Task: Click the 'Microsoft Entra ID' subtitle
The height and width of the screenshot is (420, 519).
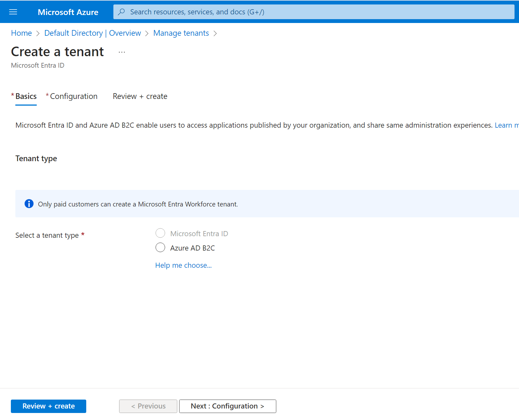Action: click(38, 65)
